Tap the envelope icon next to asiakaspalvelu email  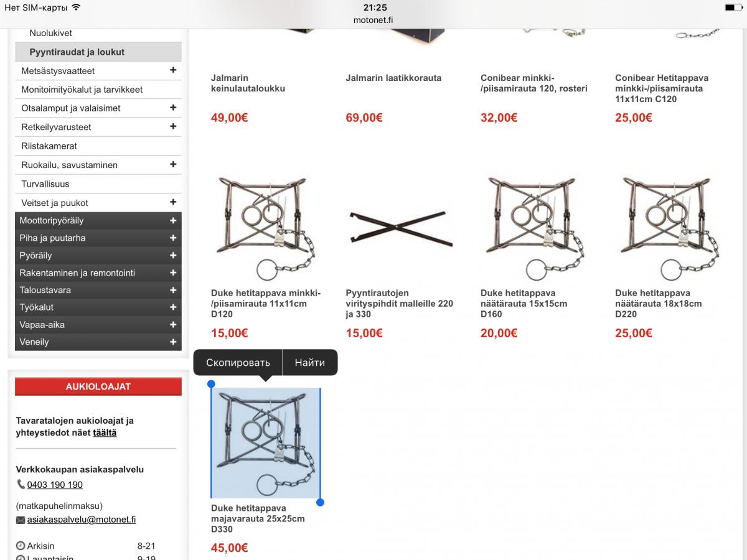(21, 520)
